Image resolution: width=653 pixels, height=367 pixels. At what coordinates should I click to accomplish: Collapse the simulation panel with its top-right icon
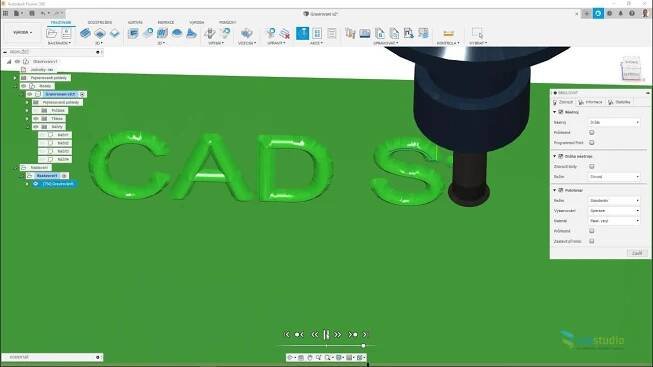[648, 92]
